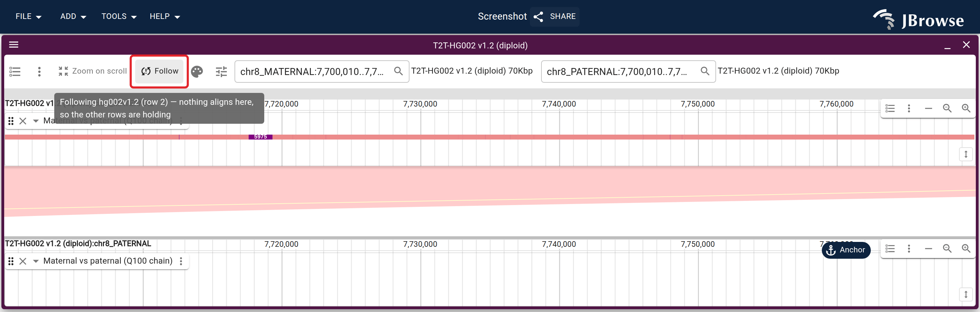Open the HELP menu
This screenshot has height=312, width=980.
165,16
